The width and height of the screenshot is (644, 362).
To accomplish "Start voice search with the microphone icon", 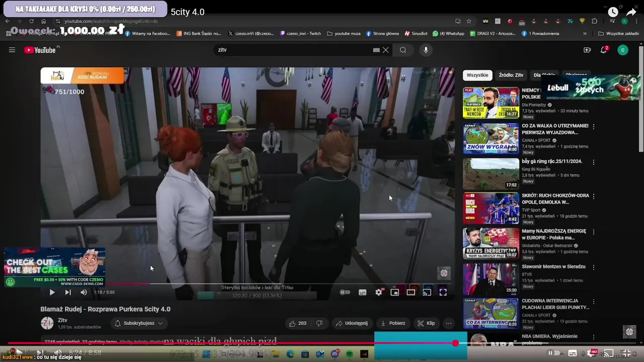I will (426, 50).
